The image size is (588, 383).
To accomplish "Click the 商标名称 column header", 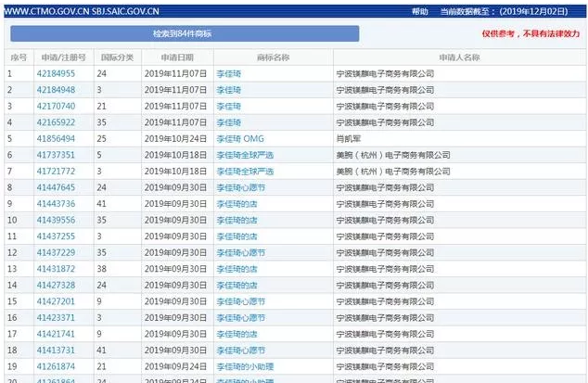I will click(273, 57).
